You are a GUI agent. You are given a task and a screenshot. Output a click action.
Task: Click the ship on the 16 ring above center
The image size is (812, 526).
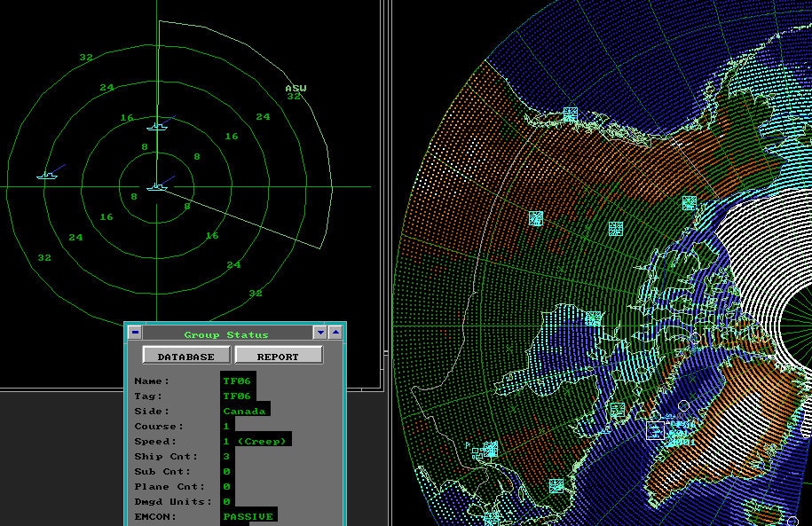click(x=157, y=127)
